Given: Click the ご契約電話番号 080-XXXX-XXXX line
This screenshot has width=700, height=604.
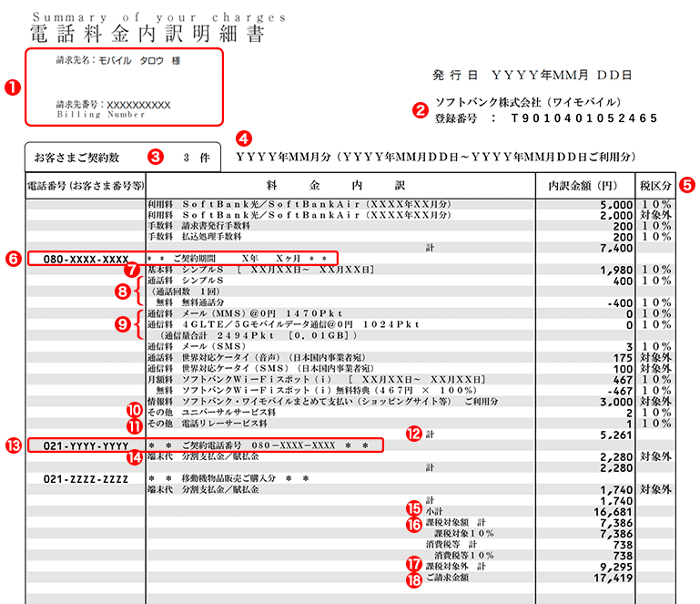Looking at the screenshot, I should tap(259, 445).
